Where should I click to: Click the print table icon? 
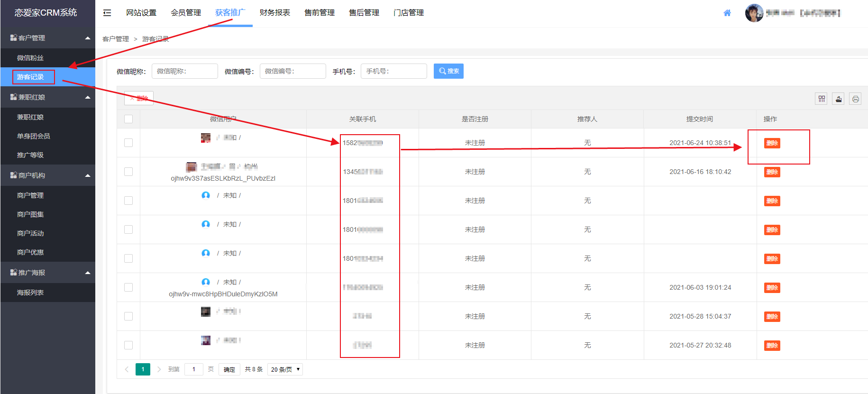coord(855,99)
